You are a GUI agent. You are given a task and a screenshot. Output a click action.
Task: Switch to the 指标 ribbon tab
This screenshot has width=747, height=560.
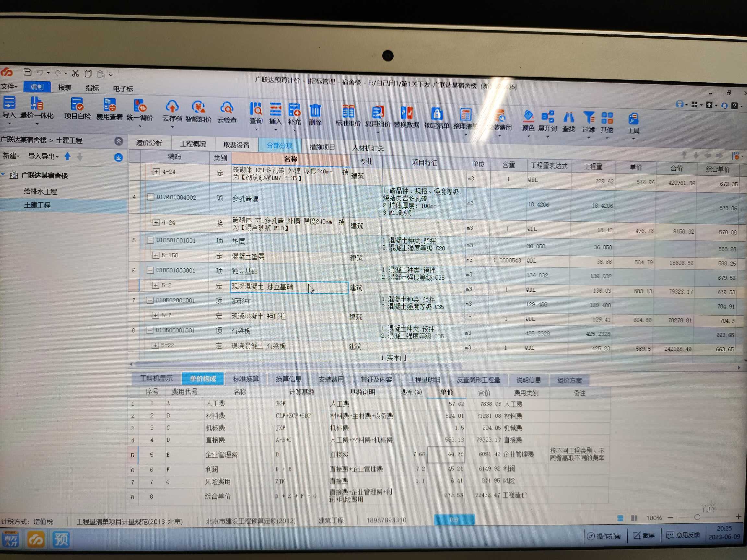tap(92, 88)
